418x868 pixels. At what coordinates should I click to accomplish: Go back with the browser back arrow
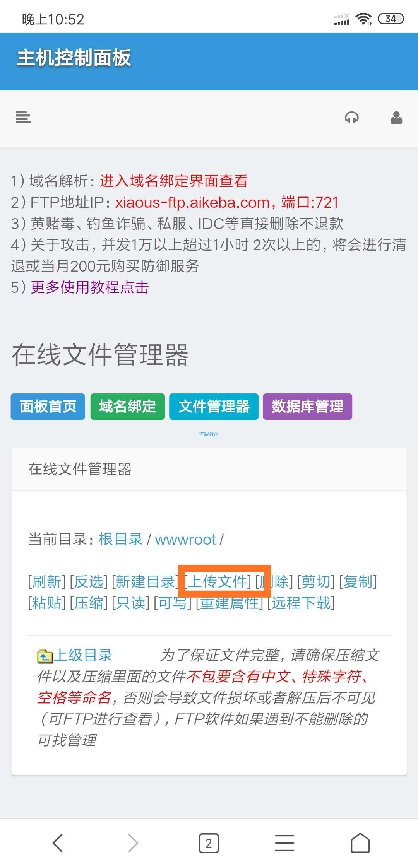coord(58,842)
